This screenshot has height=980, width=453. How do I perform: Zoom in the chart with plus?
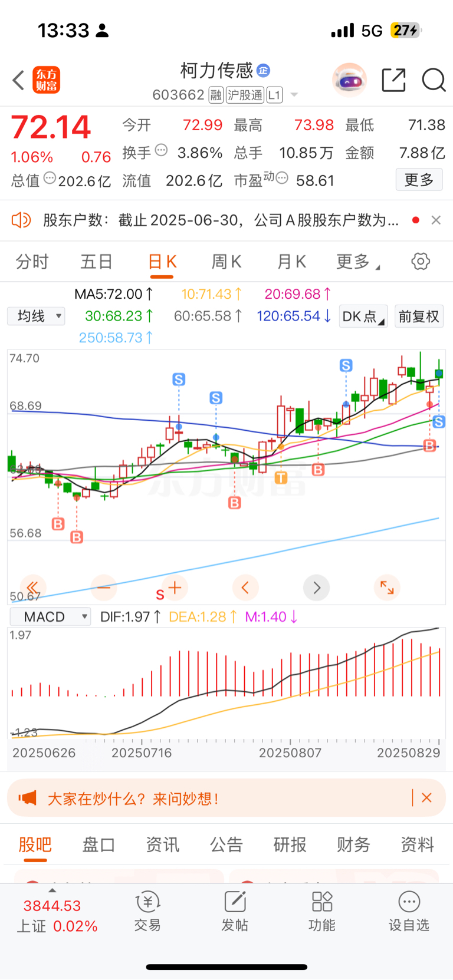175,588
